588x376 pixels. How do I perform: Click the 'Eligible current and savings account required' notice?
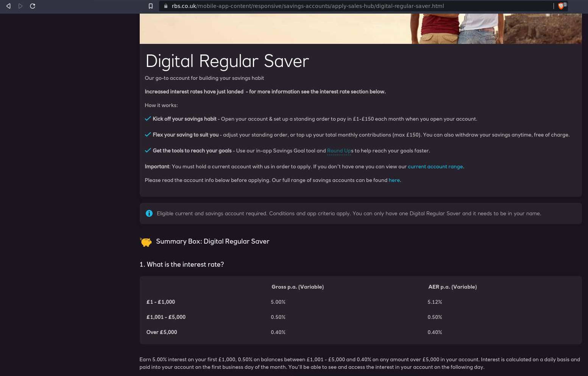click(x=349, y=213)
